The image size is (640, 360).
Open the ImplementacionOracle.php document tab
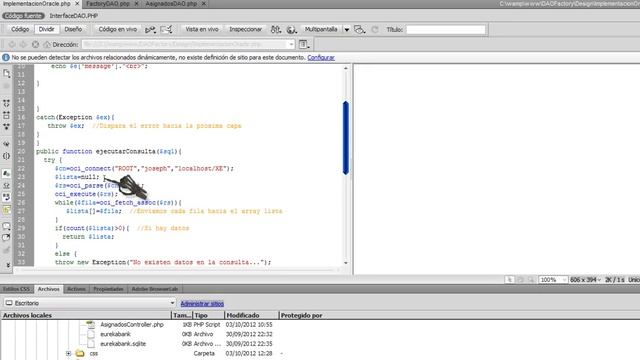[37, 4]
